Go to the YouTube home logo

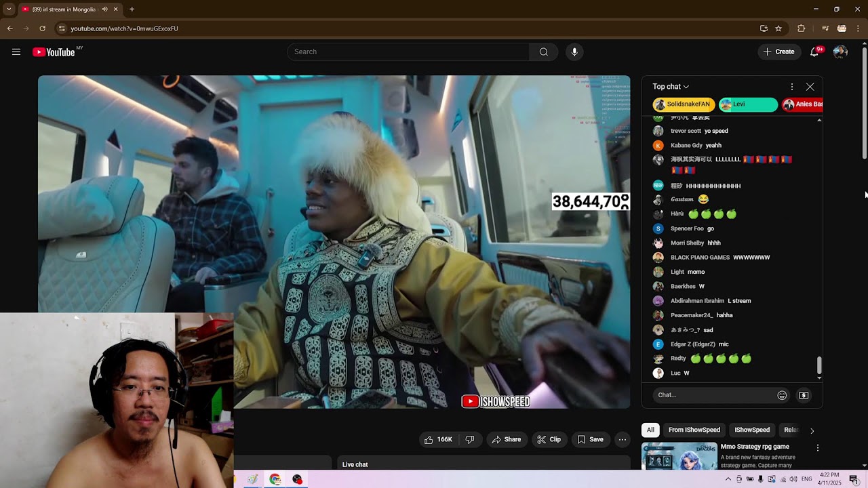[54, 52]
